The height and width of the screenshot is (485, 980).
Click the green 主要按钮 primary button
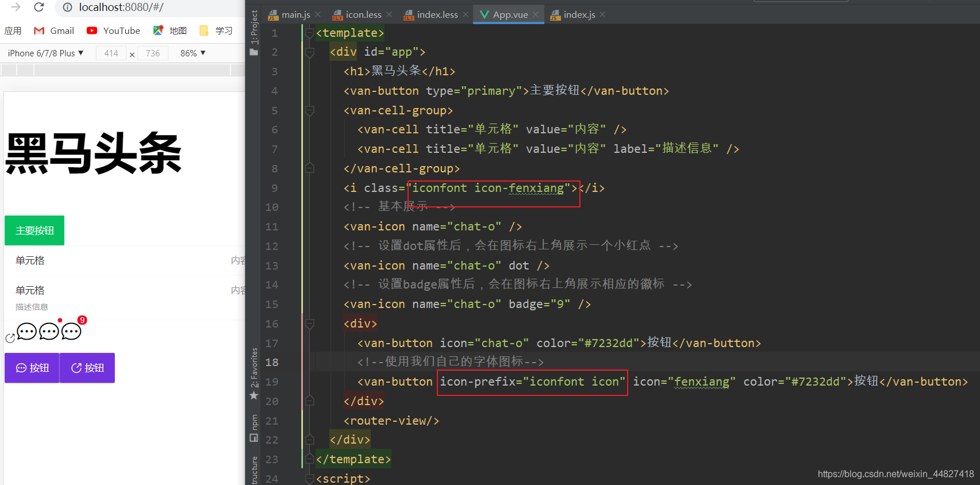pyautogui.click(x=34, y=230)
